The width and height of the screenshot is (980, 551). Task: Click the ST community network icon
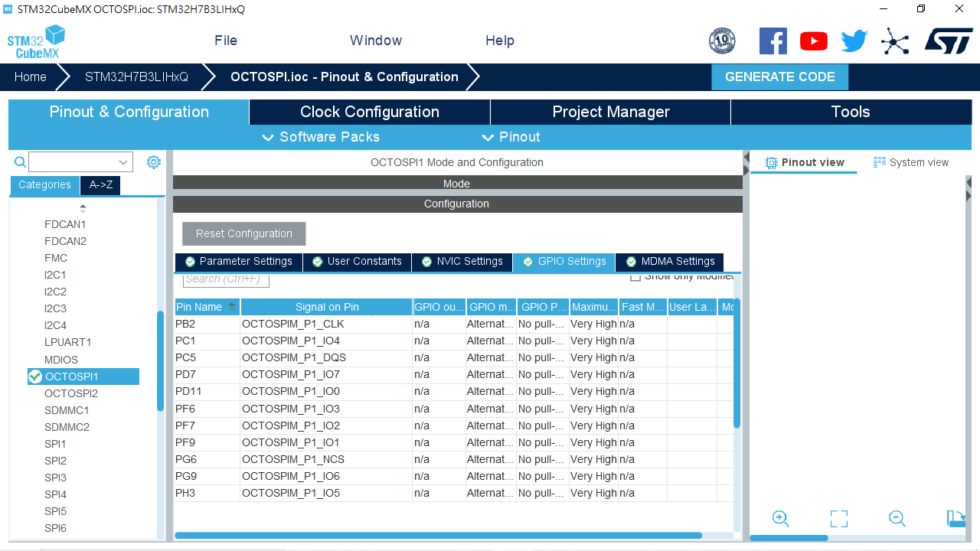point(895,41)
